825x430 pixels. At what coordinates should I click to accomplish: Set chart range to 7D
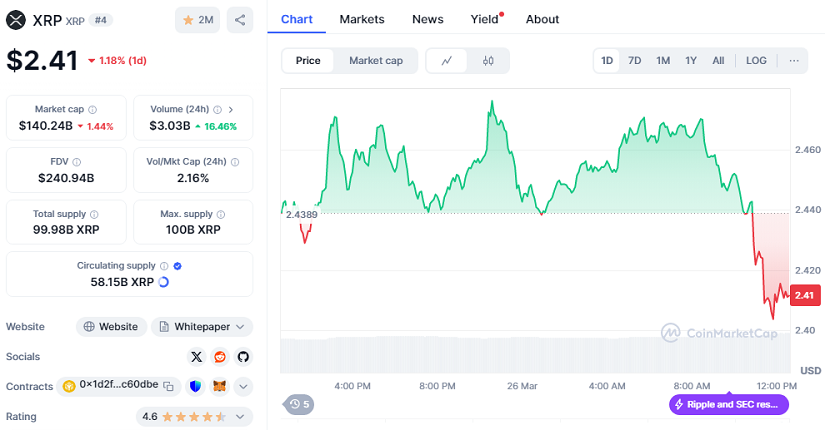[x=635, y=61]
